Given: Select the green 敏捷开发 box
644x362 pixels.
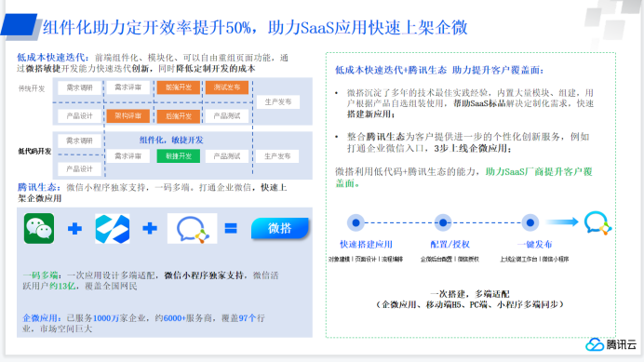Looking at the screenshot, I should click(x=179, y=156).
